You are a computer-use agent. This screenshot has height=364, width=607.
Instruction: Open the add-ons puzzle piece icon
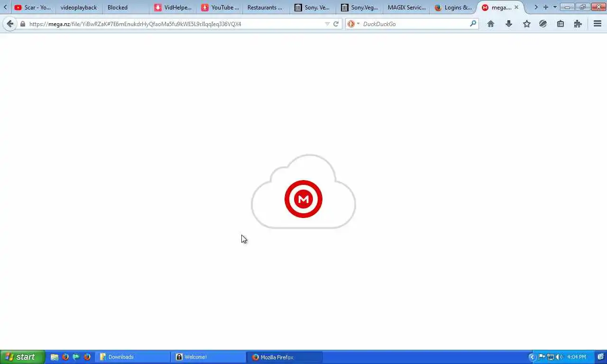click(578, 24)
